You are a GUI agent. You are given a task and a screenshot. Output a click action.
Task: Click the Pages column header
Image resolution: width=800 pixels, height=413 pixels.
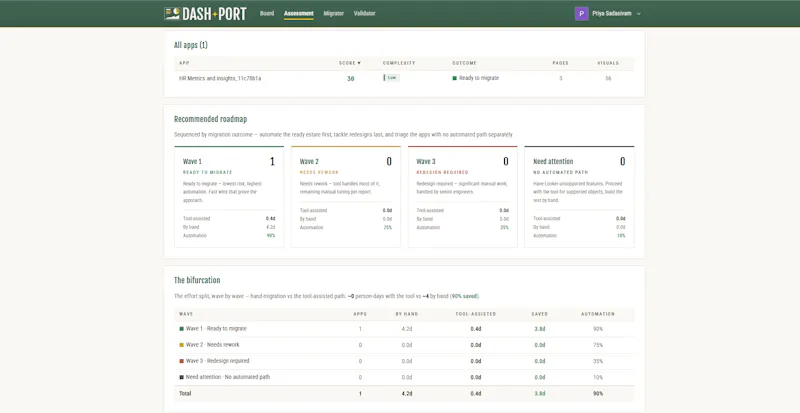click(x=560, y=63)
